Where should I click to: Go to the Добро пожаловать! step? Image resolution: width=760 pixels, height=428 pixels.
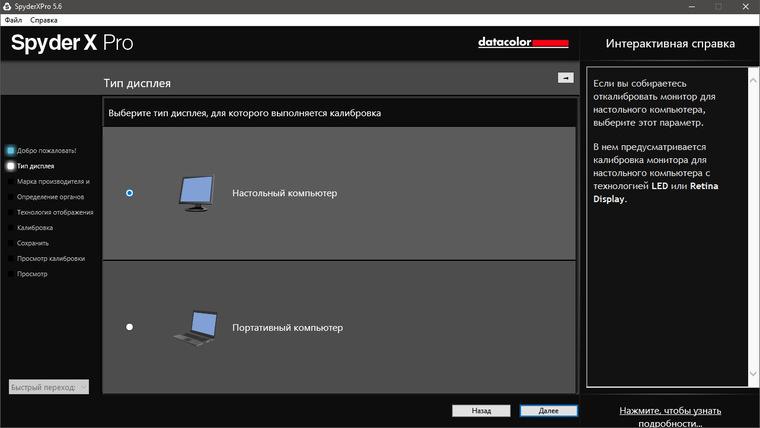coord(47,151)
